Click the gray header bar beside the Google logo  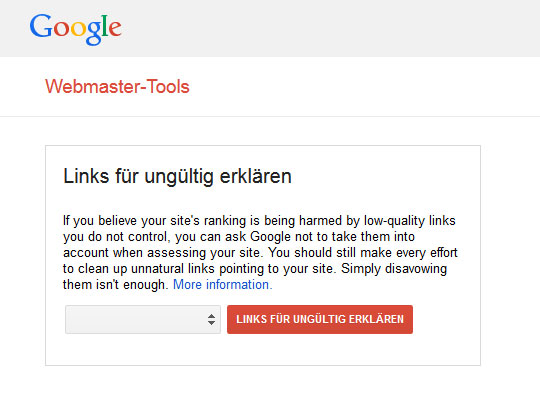331,28
